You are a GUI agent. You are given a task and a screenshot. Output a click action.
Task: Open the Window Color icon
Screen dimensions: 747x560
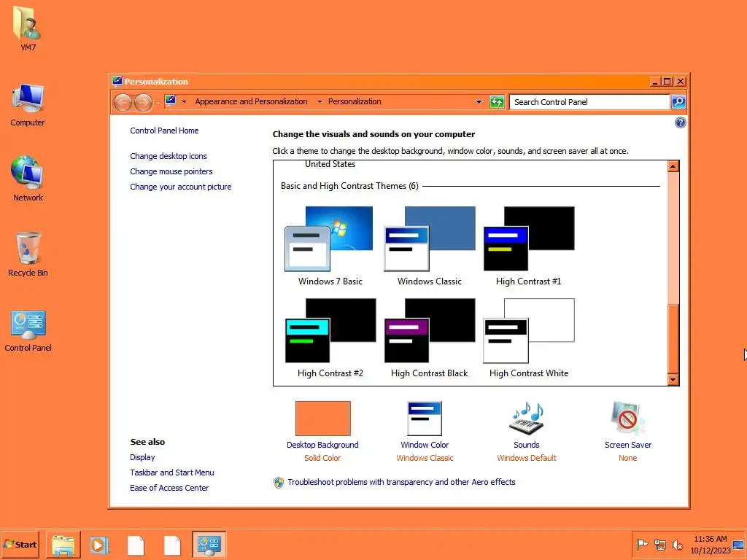[x=425, y=418]
